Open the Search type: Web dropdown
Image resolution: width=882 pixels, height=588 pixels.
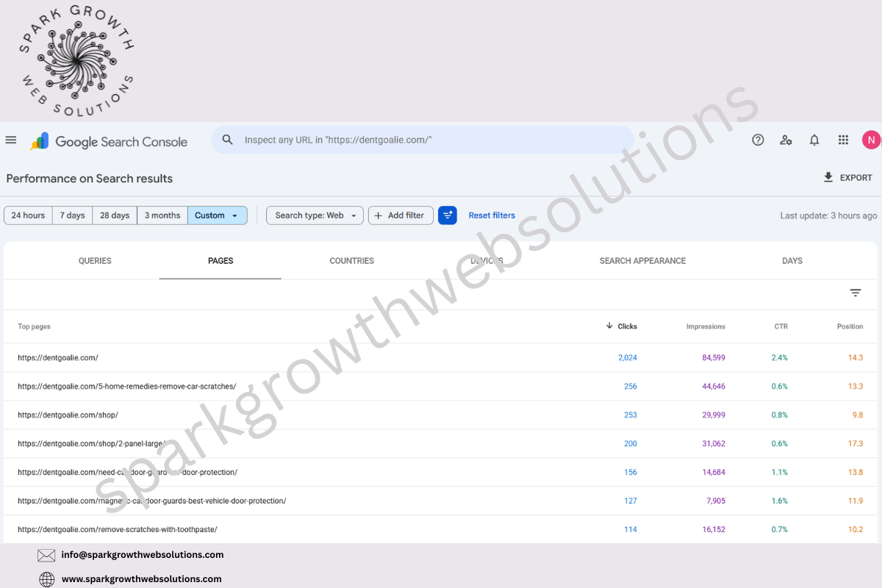tap(315, 215)
